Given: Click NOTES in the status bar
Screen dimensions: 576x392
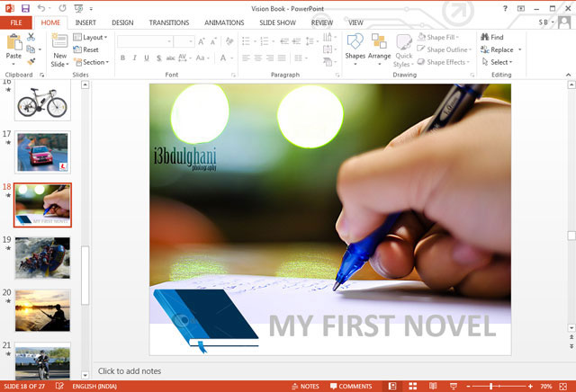Looking at the screenshot, I should 305,386.
